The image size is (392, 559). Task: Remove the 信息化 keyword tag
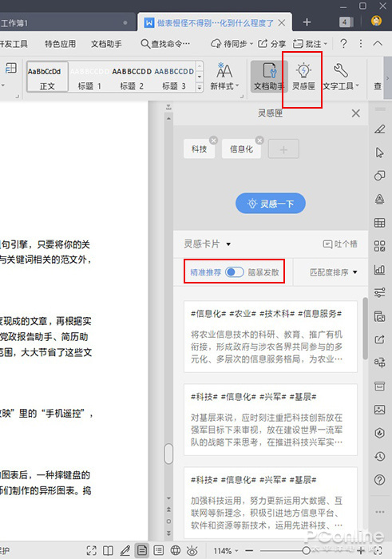click(259, 140)
